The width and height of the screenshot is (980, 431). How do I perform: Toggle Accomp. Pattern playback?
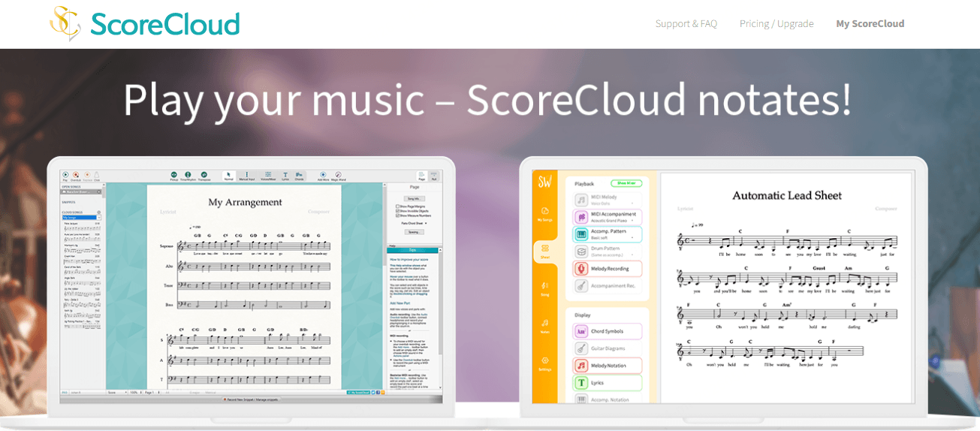pos(607,234)
